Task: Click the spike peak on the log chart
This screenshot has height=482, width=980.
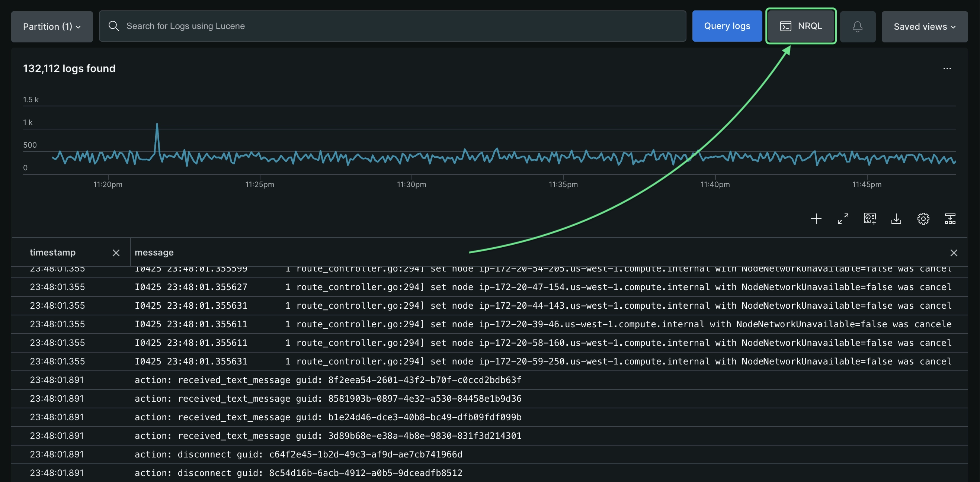Action: coord(157,124)
